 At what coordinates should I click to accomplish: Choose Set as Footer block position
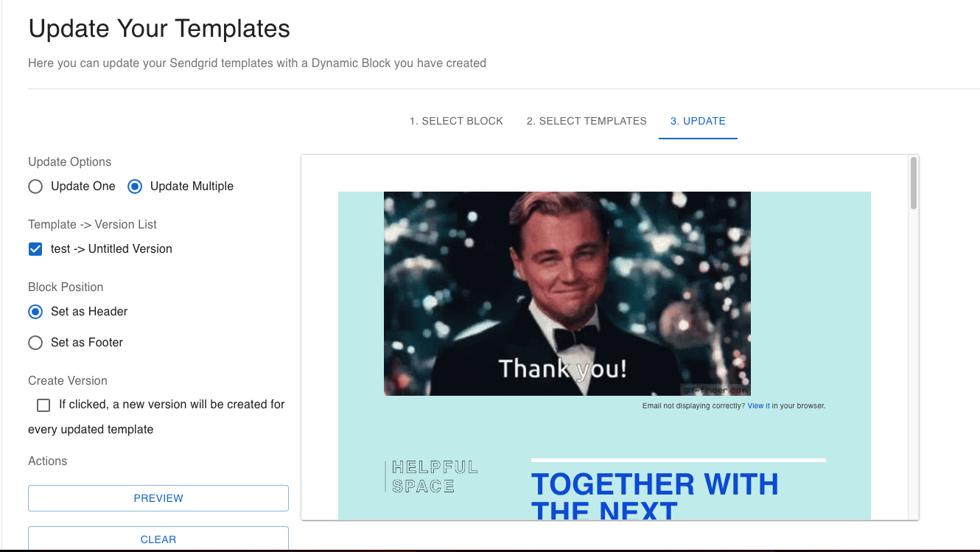coord(35,343)
